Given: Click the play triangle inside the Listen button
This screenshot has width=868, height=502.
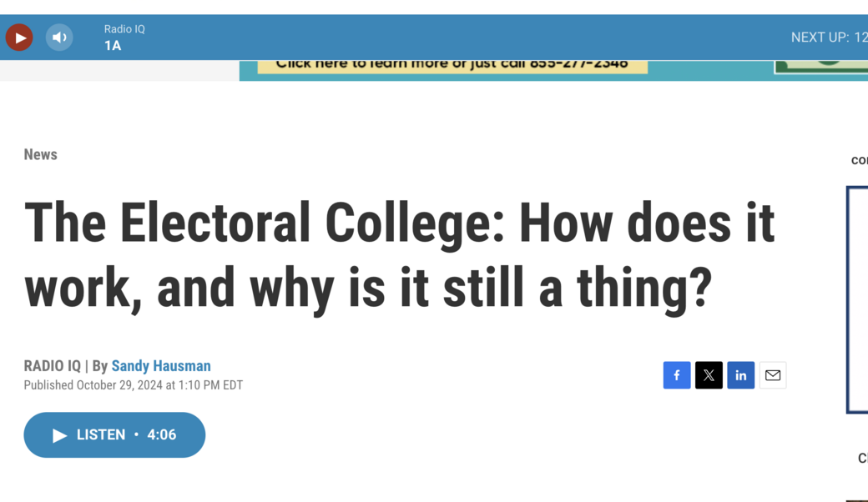Looking at the screenshot, I should (x=58, y=434).
